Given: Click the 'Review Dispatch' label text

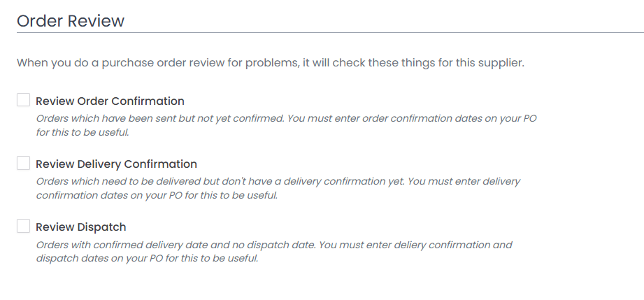Looking at the screenshot, I should coord(81,227).
